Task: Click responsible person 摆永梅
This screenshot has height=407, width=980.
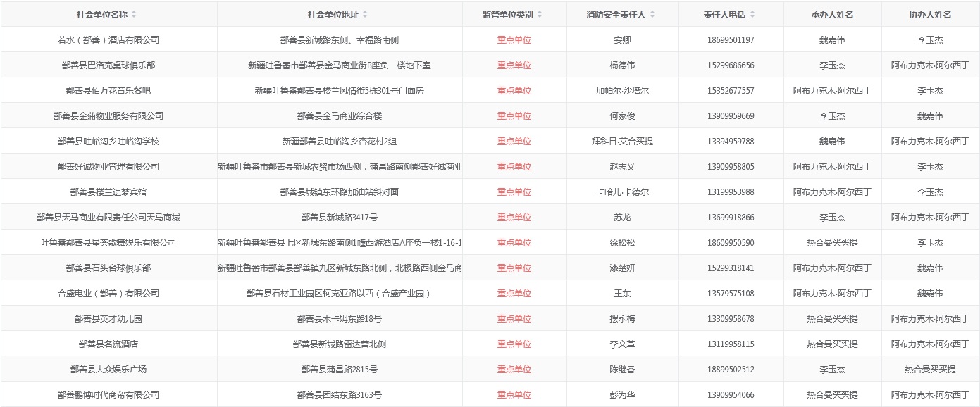Action: (x=622, y=319)
